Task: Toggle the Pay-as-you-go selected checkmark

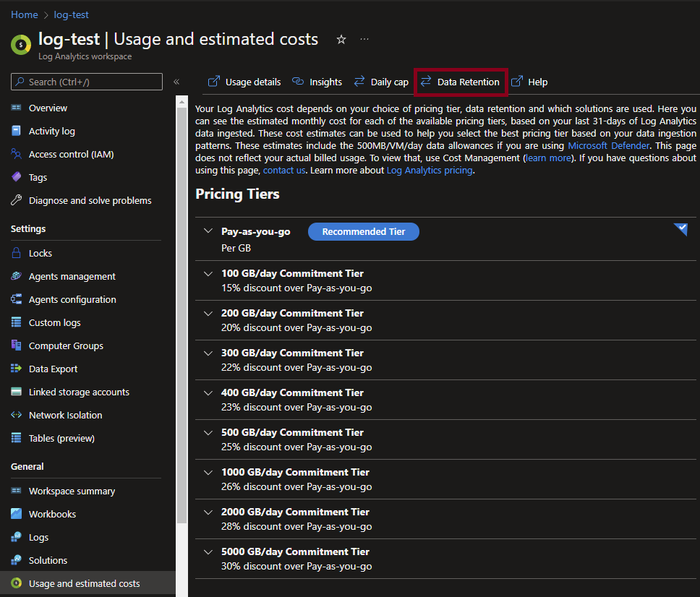Action: tap(680, 229)
